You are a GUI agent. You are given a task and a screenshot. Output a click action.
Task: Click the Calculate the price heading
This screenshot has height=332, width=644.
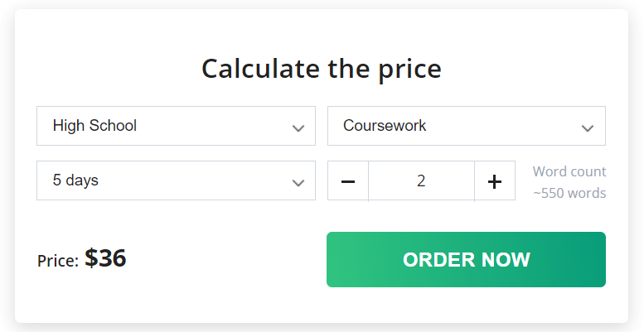[322, 69]
